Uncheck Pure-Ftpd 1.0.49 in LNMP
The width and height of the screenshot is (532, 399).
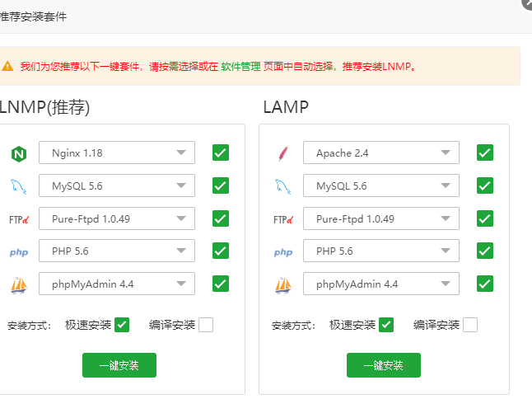[221, 218]
